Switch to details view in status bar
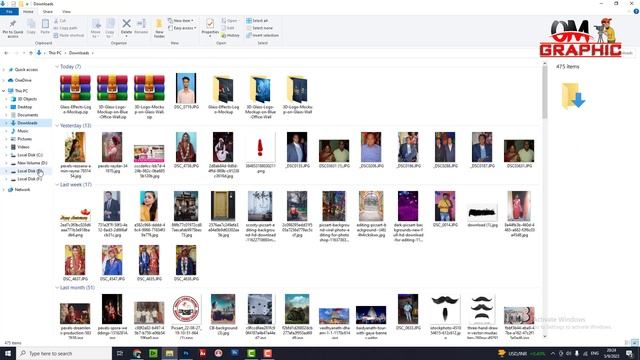The width and height of the screenshot is (640, 360). (x=627, y=343)
